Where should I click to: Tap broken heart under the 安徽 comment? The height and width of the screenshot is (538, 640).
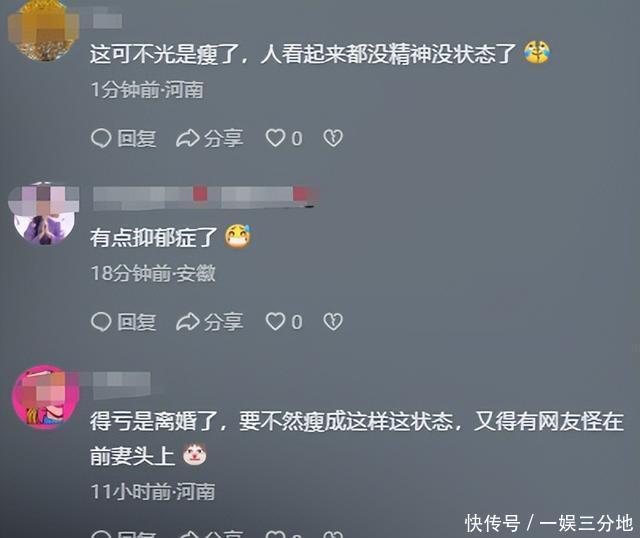click(x=333, y=322)
